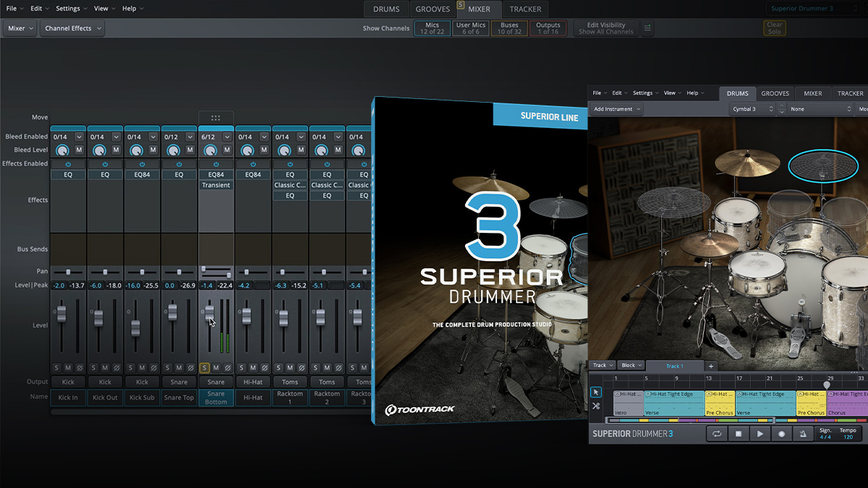Click the bleed level knob on Snare Top
868x488 pixels.
click(x=173, y=150)
